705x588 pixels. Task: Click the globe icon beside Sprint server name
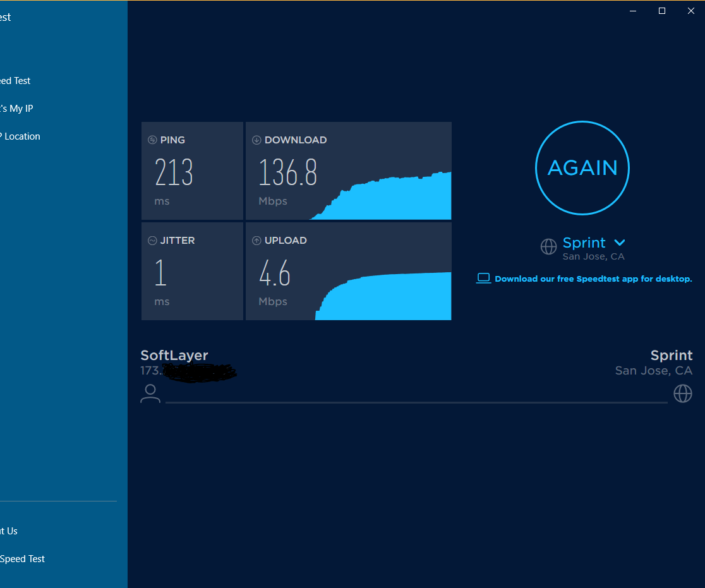(548, 246)
